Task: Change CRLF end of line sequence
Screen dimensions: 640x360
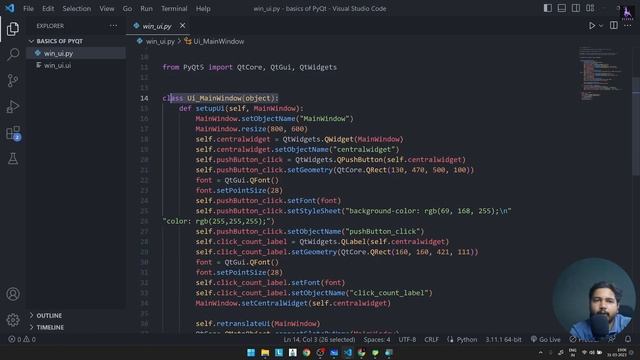Action: [x=431, y=339]
